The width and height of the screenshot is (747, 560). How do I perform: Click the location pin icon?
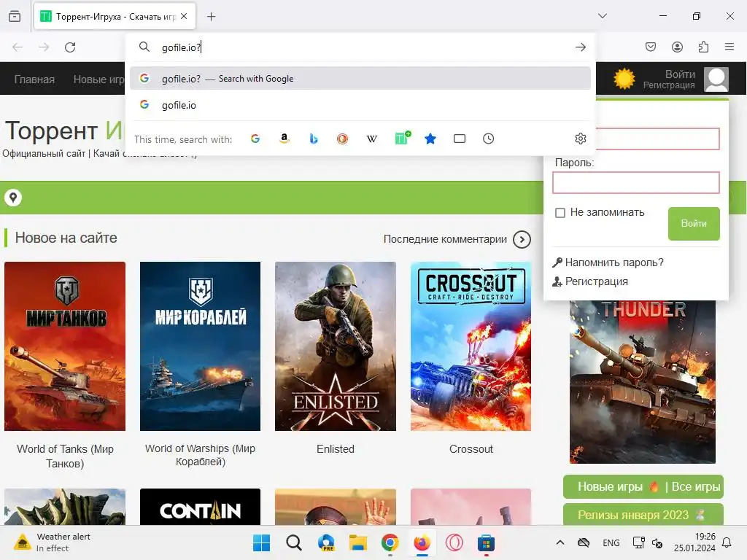point(13,197)
